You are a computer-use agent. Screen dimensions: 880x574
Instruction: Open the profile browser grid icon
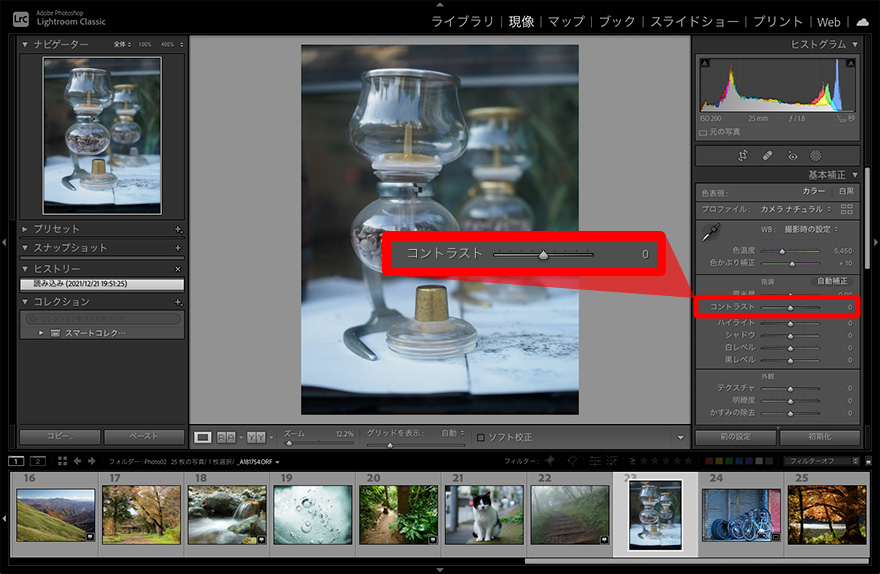(x=847, y=209)
